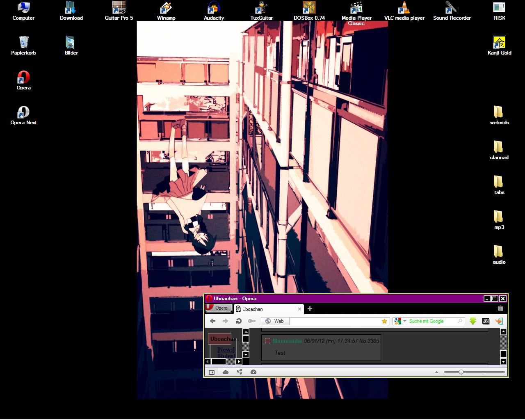The width and height of the screenshot is (525, 420).
Task: Open closed tabs trash icon
Action: point(500,308)
